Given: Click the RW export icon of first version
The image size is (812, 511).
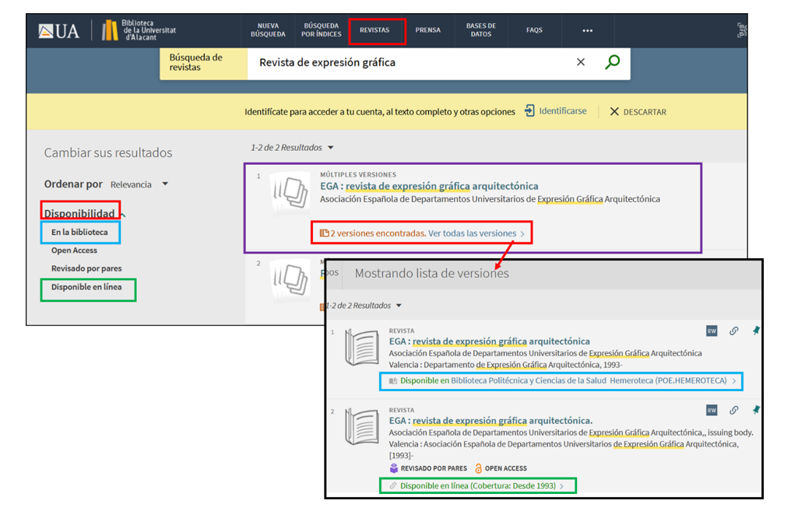Looking at the screenshot, I should pos(712,331).
